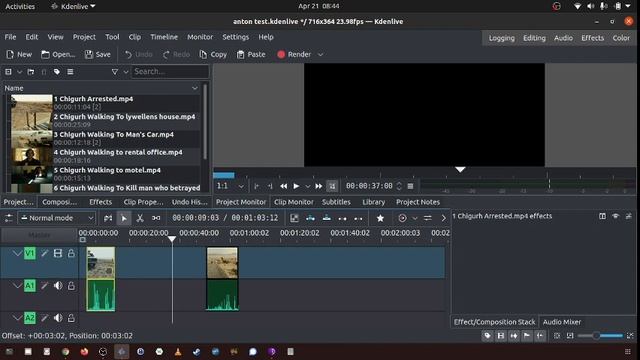
Task: Toggle lock on track A1
Action: click(71, 286)
